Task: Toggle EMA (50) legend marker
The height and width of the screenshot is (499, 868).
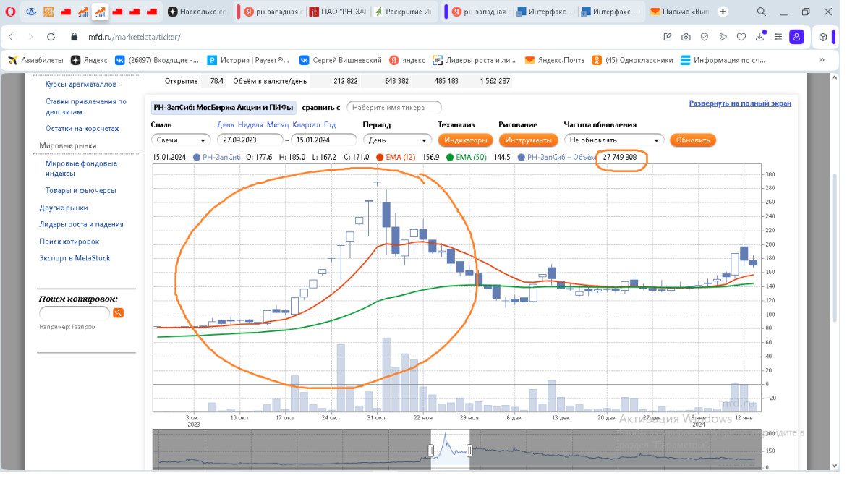Action: [x=450, y=157]
